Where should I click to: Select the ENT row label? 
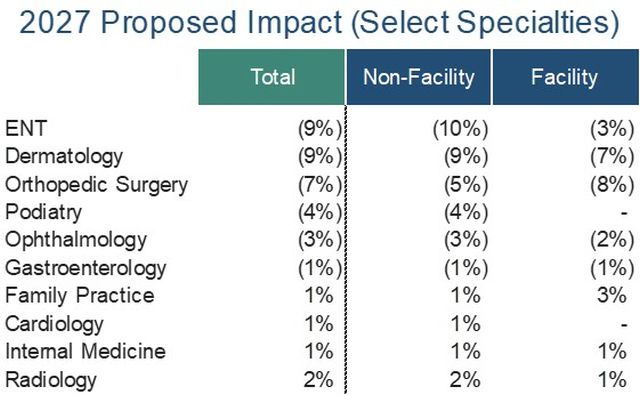[26, 129]
